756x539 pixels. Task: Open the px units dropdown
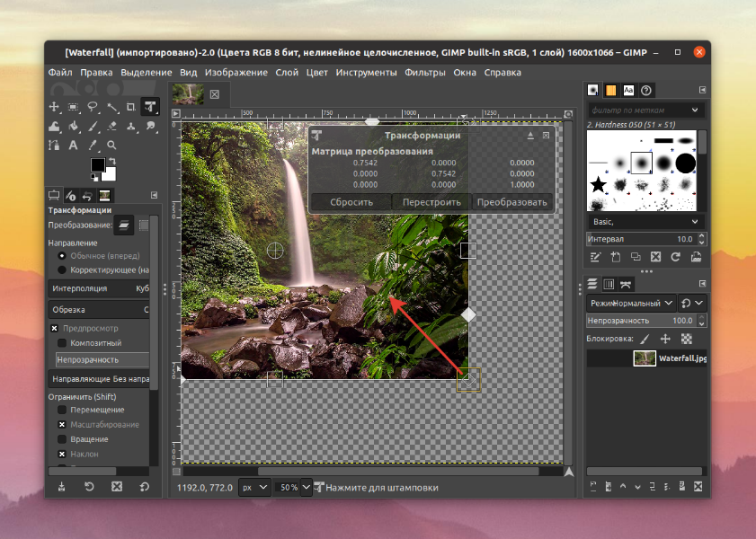(x=254, y=488)
